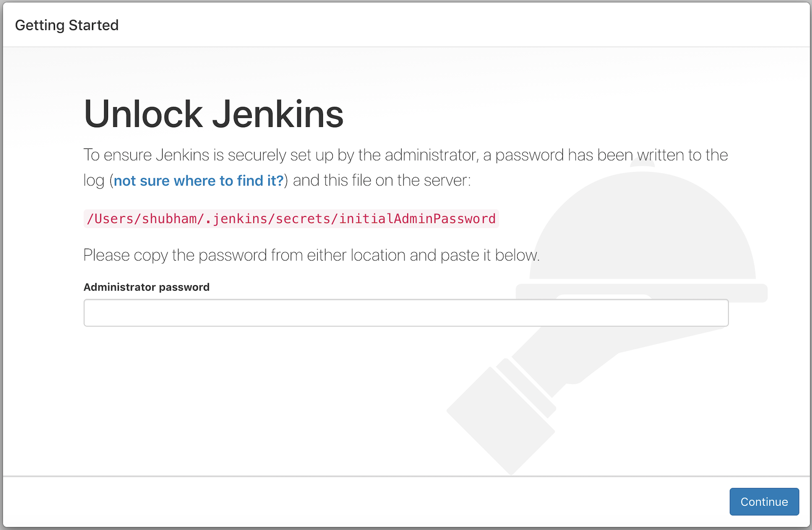Click the Continue button
Screen dimensions: 812x530
(x=764, y=502)
